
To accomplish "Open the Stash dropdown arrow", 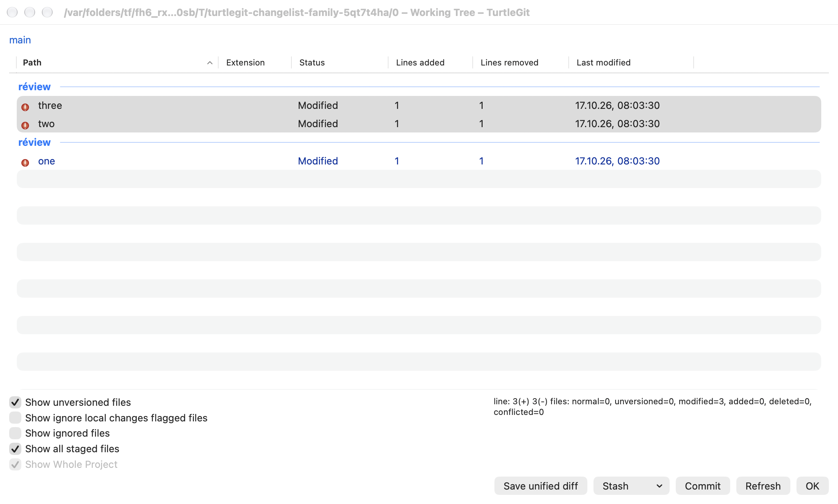I will pos(659,486).
